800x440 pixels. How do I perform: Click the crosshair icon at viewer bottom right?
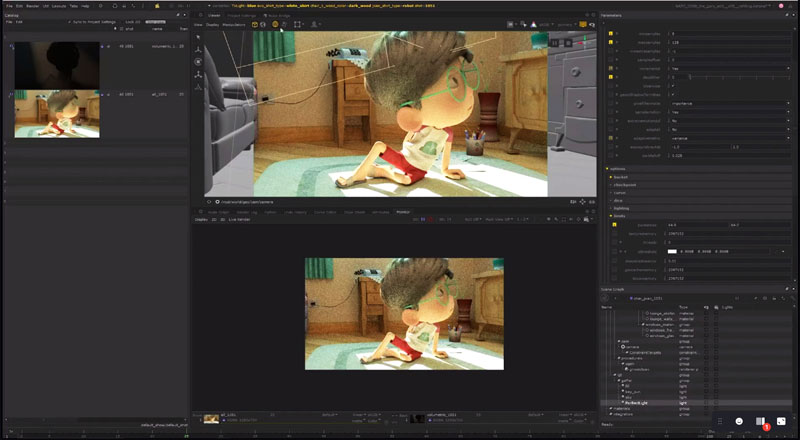click(582, 202)
